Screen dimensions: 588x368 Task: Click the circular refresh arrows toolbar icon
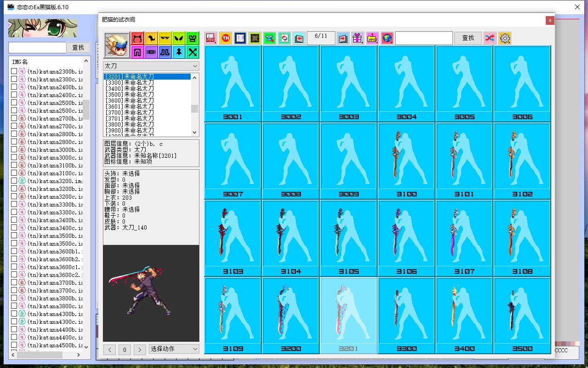(284, 38)
